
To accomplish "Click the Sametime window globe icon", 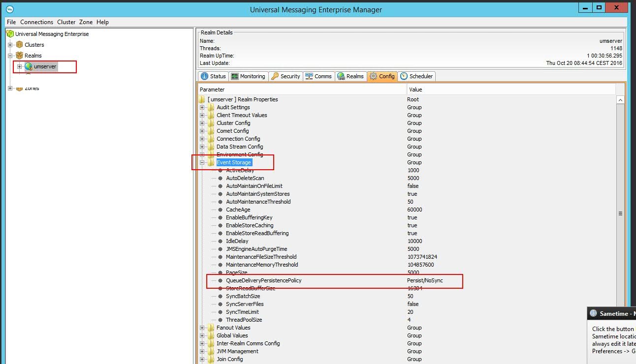I will 593,314.
